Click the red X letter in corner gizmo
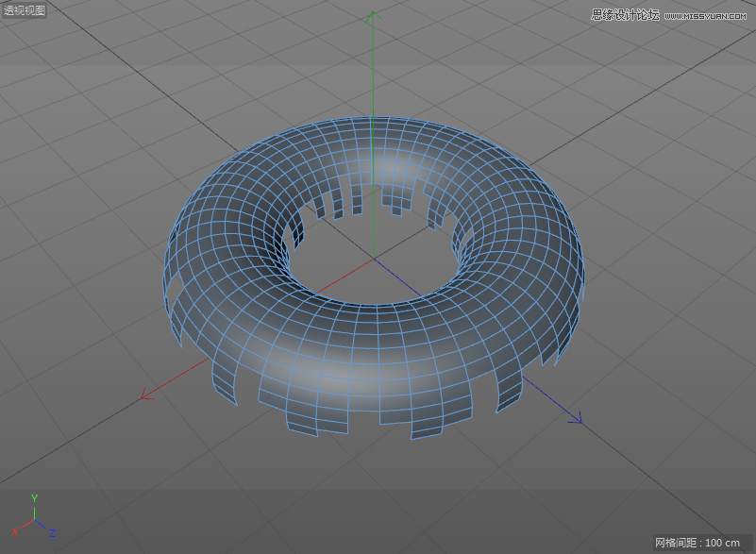 (14, 531)
